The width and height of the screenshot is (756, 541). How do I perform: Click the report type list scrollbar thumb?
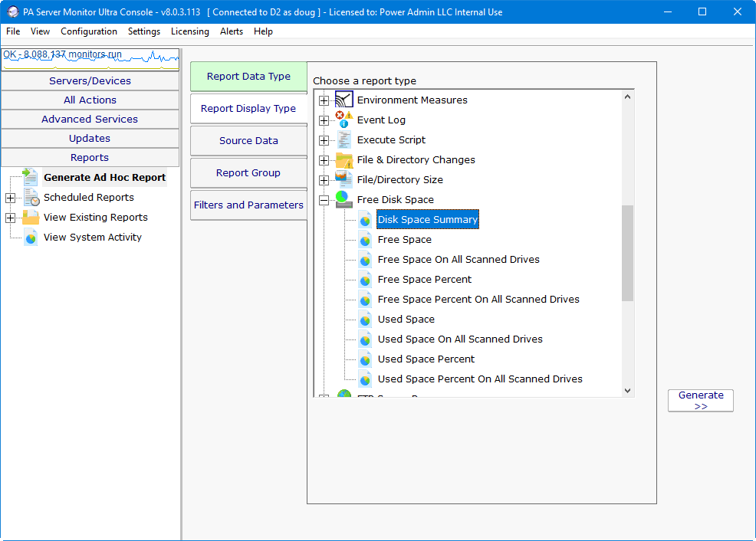click(627, 253)
